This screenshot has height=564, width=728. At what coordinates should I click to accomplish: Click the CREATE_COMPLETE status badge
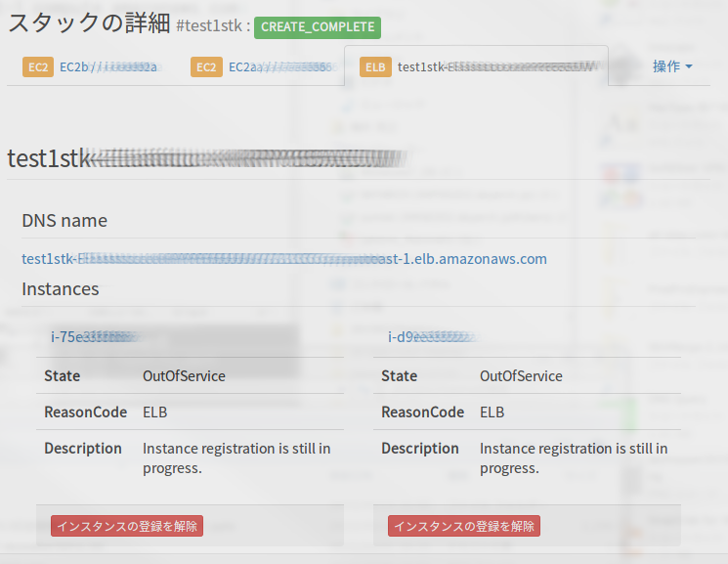(318, 27)
